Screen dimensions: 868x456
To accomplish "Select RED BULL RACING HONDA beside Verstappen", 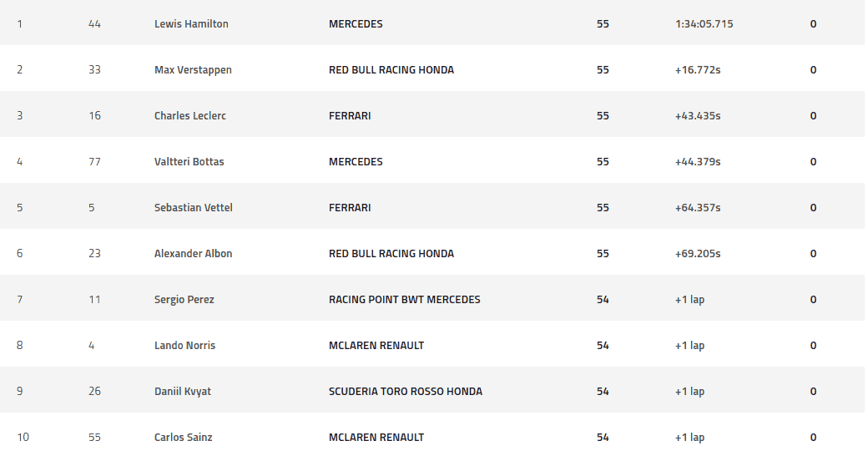I will click(391, 70).
